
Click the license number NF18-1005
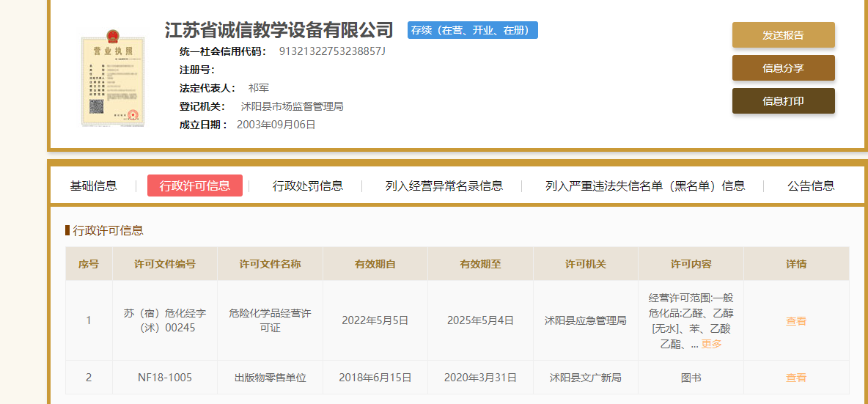point(165,378)
